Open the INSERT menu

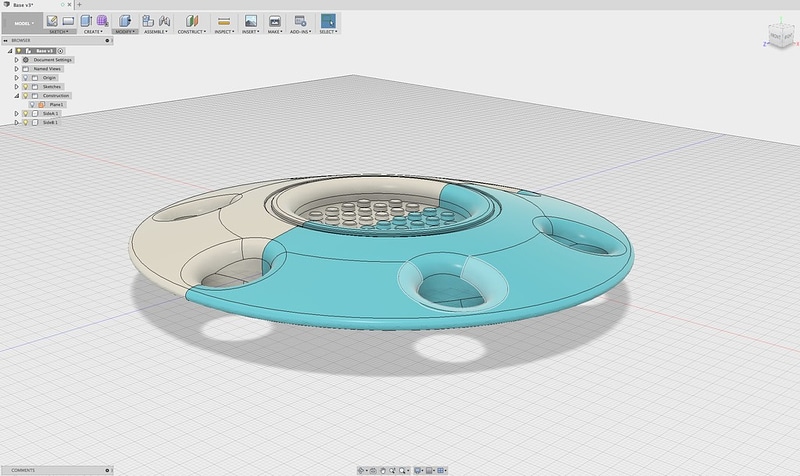251,32
